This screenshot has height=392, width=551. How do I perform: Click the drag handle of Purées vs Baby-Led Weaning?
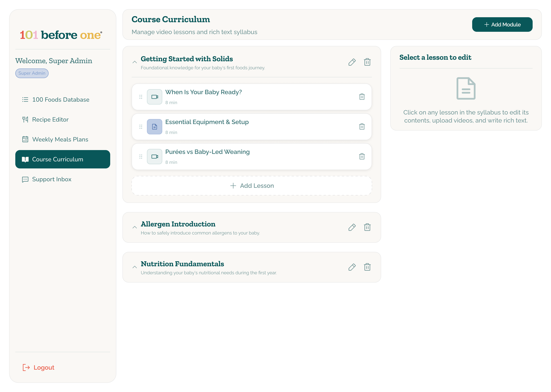[141, 157]
